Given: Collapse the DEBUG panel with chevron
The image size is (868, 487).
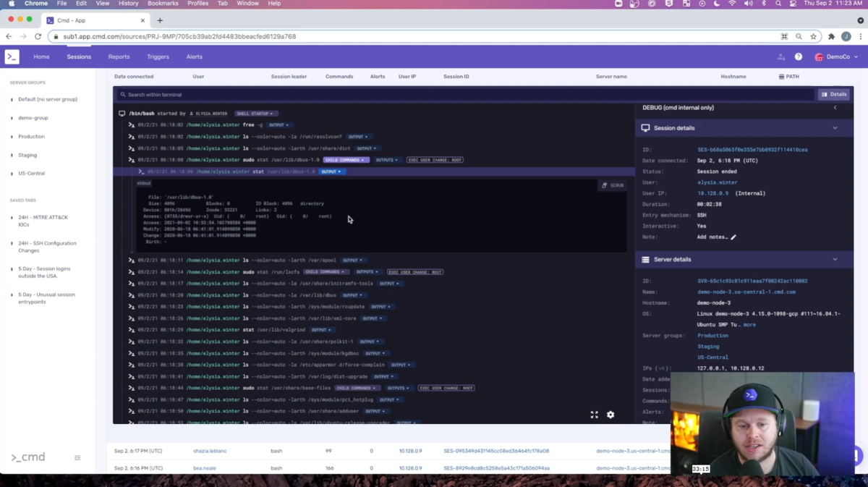Looking at the screenshot, I should [x=835, y=108].
